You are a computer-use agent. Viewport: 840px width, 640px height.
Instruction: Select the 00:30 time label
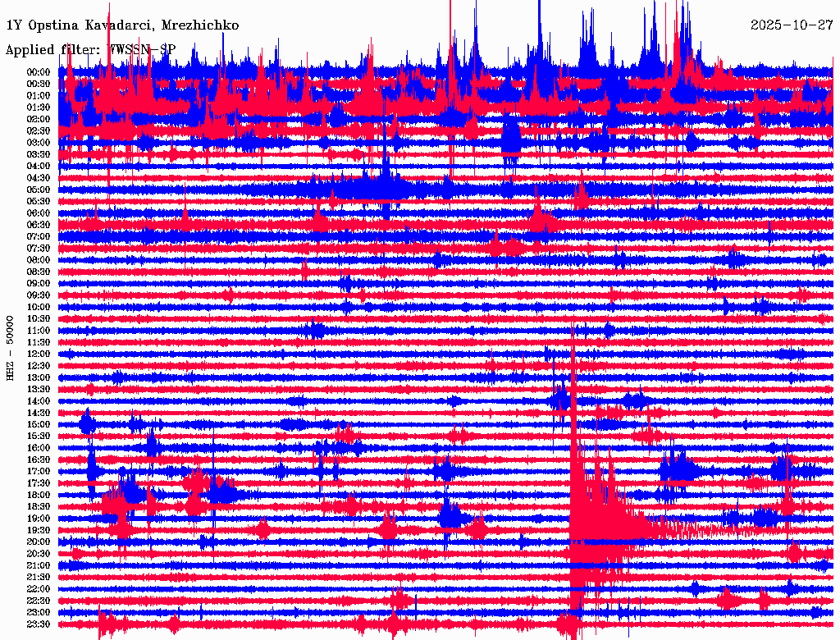point(39,85)
